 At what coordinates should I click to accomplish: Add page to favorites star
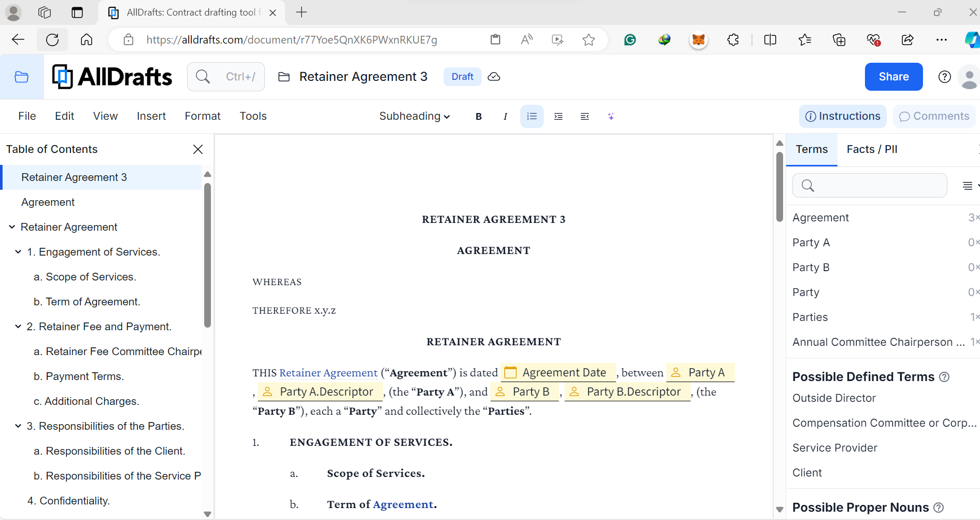pyautogui.click(x=588, y=40)
